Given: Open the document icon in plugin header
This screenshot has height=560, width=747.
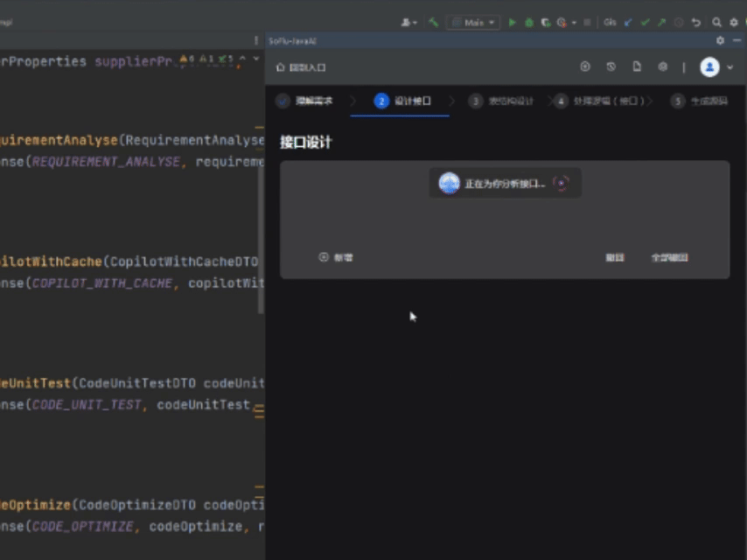Looking at the screenshot, I should pos(637,66).
